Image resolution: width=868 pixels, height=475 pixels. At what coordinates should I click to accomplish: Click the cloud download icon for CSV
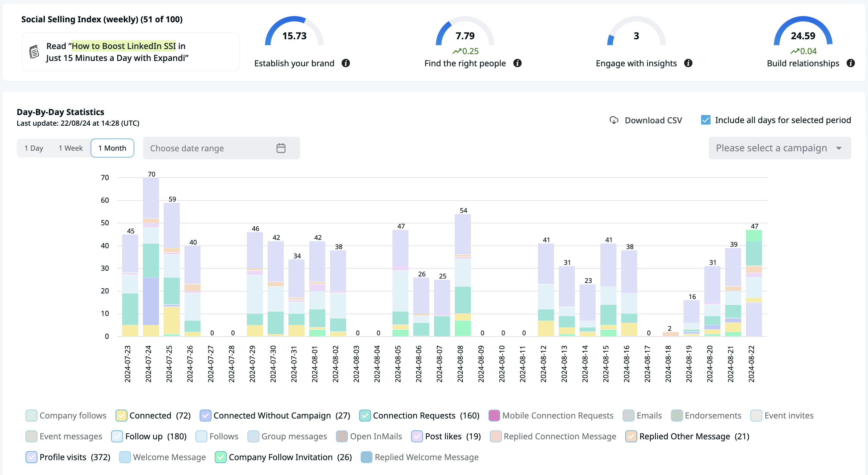point(614,120)
